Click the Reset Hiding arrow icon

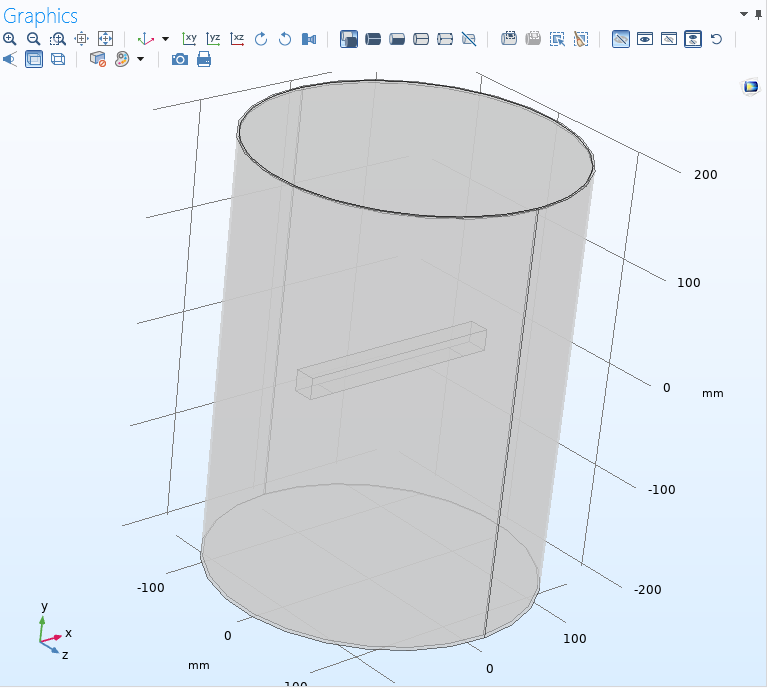716,39
